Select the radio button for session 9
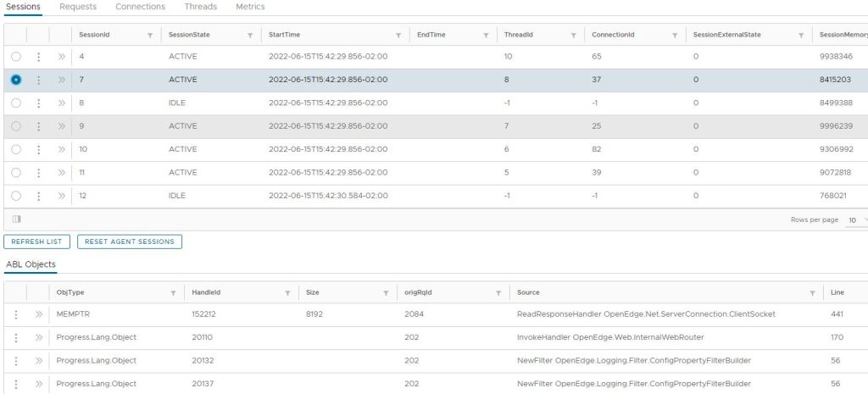The width and height of the screenshot is (868, 394). point(16,126)
